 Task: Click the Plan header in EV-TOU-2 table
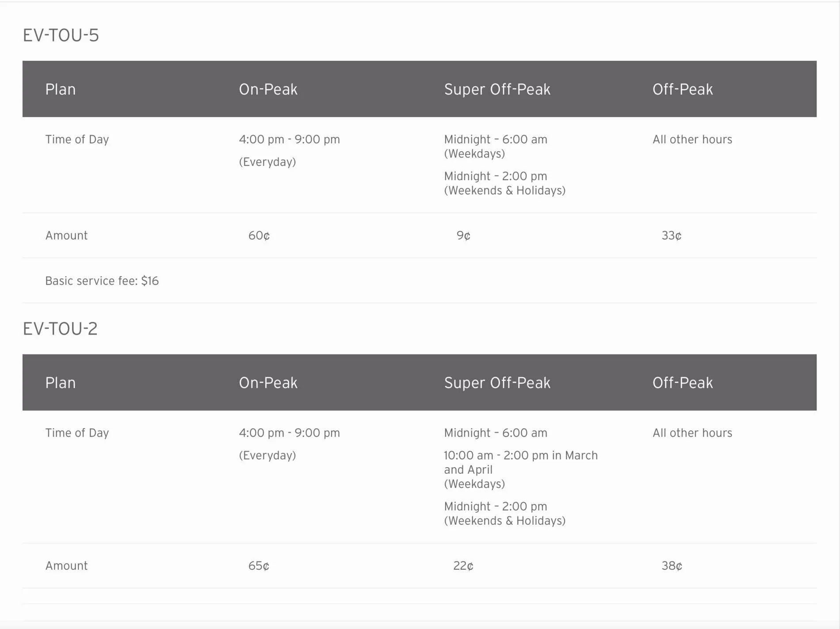(61, 383)
